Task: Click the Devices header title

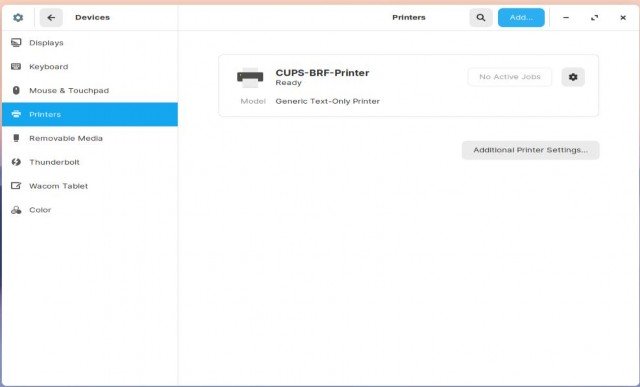Action: (x=93, y=18)
